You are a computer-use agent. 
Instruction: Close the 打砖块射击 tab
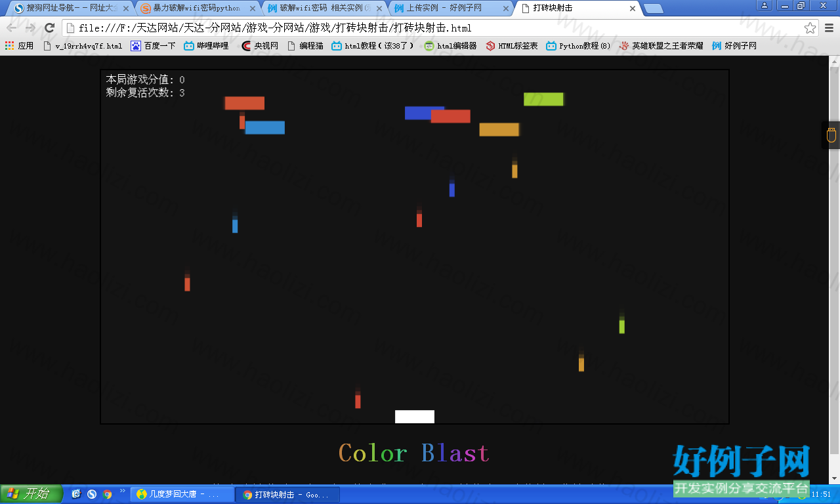tap(632, 9)
